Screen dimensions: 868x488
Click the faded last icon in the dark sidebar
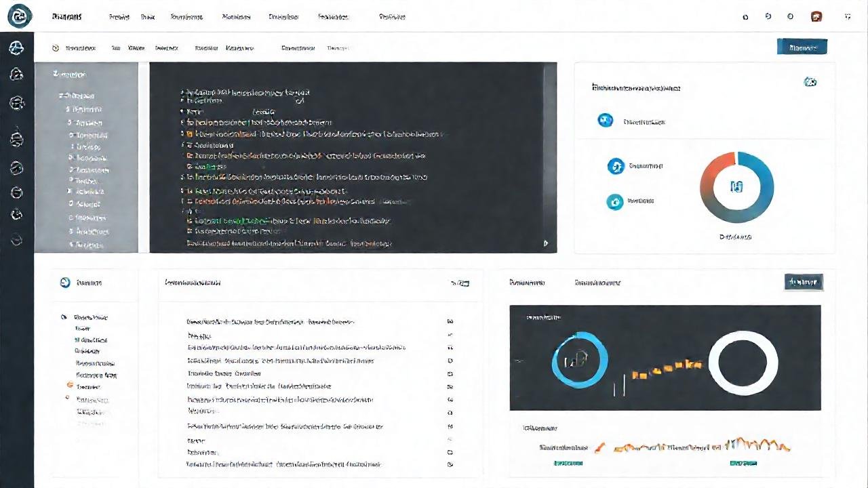pos(17,239)
